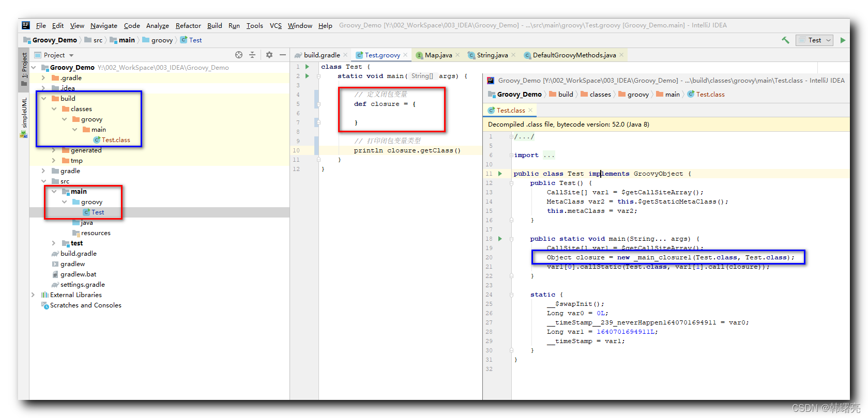Open the Refactor menu
Viewport: 868px width, 418px height.
[188, 25]
